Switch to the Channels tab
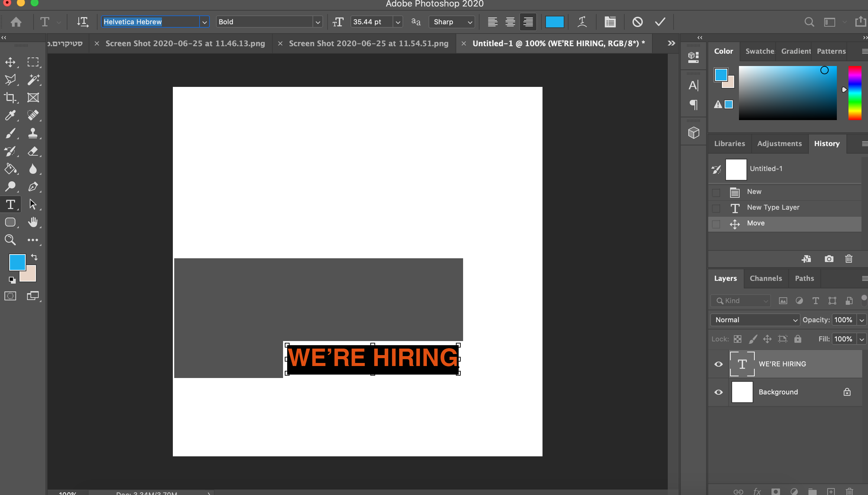Image resolution: width=868 pixels, height=495 pixels. [766, 278]
